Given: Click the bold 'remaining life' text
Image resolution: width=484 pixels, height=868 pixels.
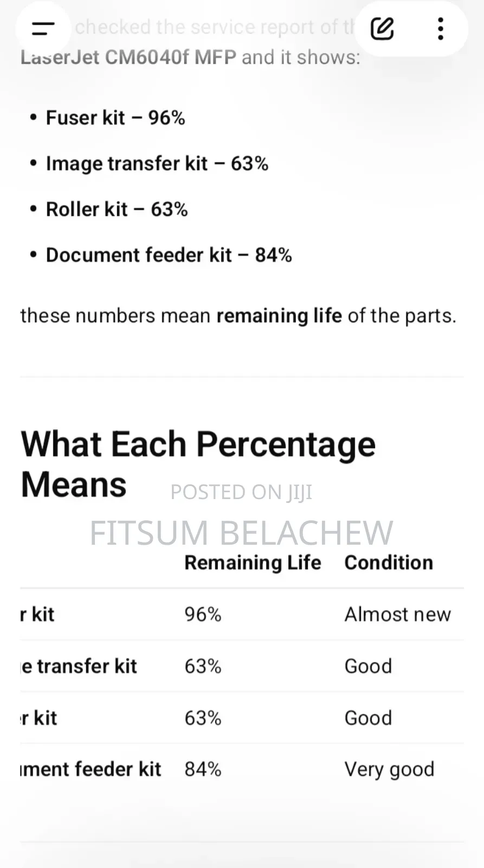Looking at the screenshot, I should [x=279, y=315].
